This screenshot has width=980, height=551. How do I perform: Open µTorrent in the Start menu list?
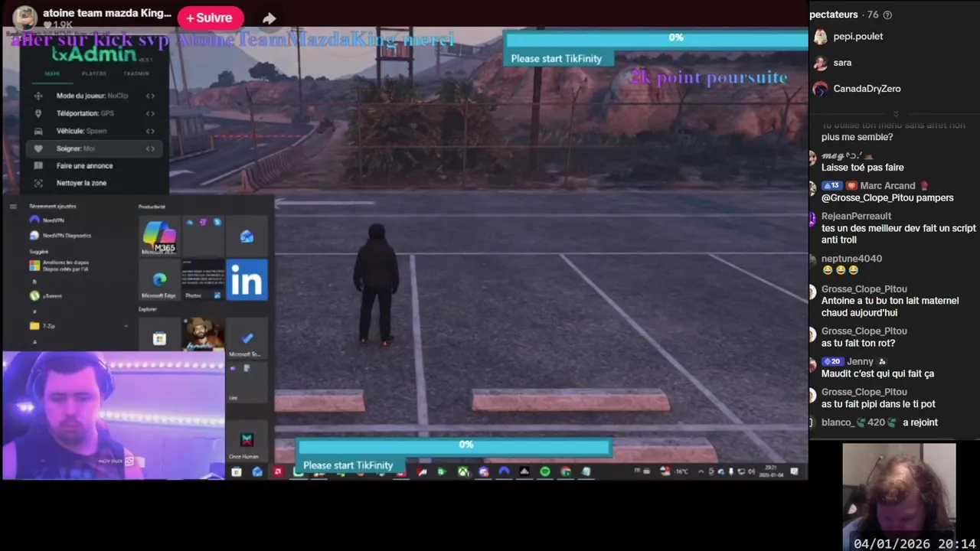click(x=46, y=295)
